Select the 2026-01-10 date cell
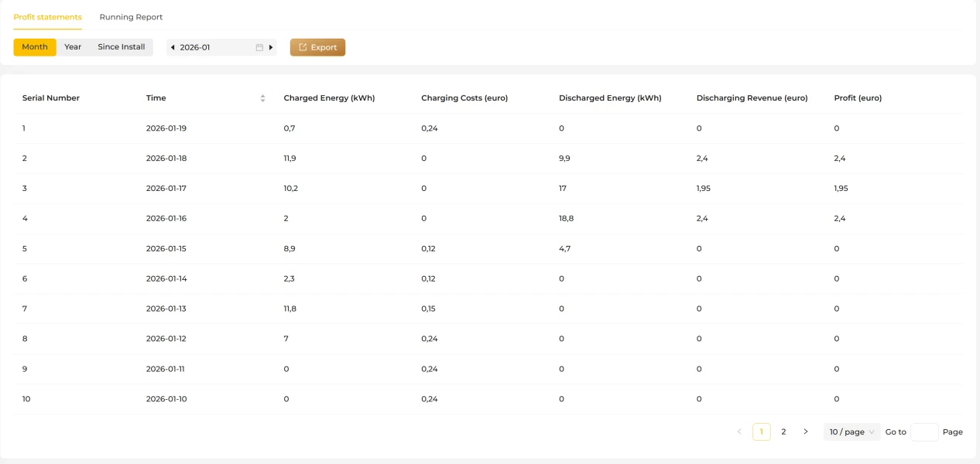The height and width of the screenshot is (464, 980). 166,399
